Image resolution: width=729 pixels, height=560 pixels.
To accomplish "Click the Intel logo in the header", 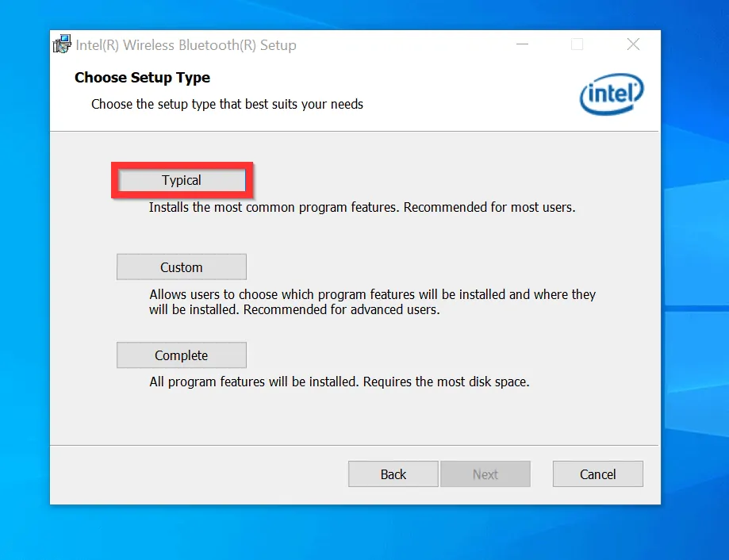I will point(612,97).
